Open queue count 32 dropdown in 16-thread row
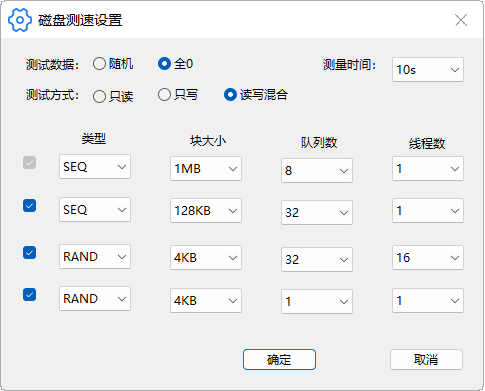 click(317, 259)
